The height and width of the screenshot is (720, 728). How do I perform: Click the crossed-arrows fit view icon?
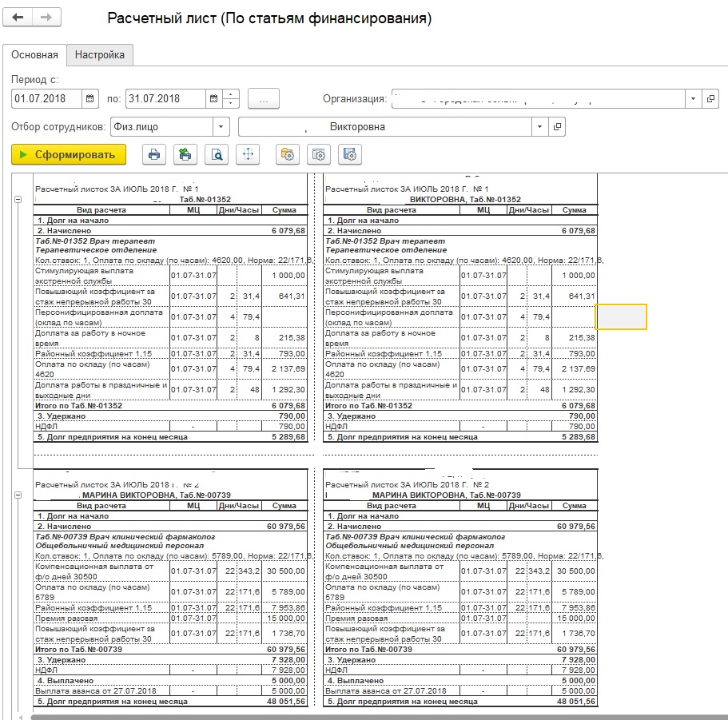click(x=248, y=154)
